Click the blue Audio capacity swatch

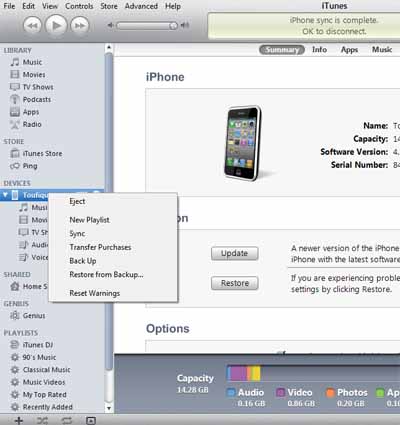231,393
